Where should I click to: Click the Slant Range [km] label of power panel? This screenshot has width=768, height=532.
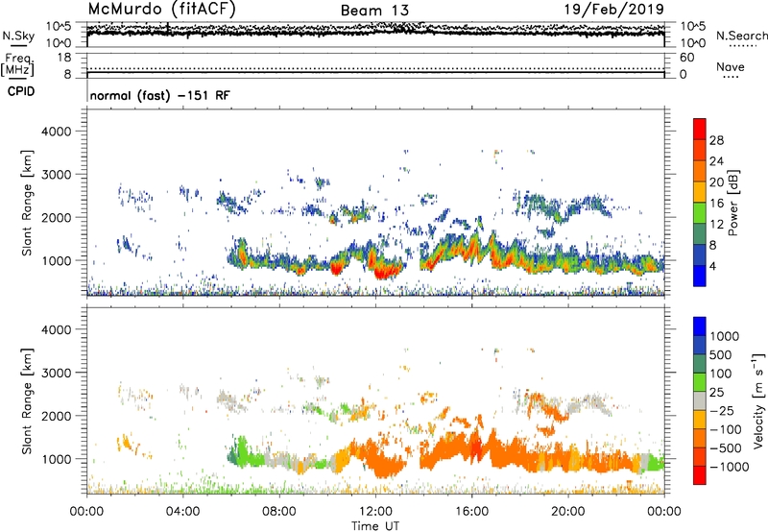tap(27, 203)
